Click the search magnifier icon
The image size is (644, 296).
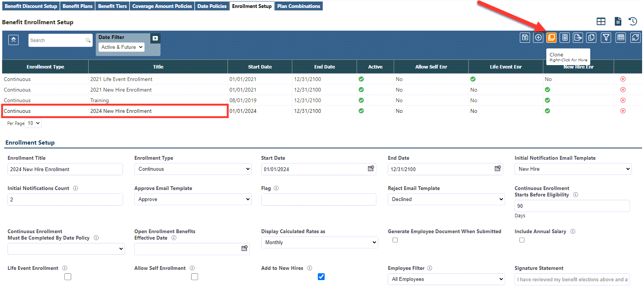coord(88,40)
